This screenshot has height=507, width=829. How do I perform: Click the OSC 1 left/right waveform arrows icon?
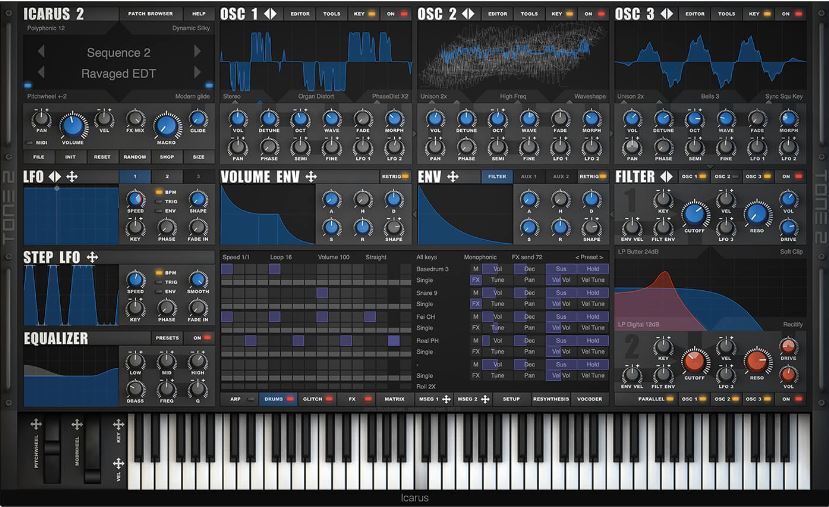(269, 14)
